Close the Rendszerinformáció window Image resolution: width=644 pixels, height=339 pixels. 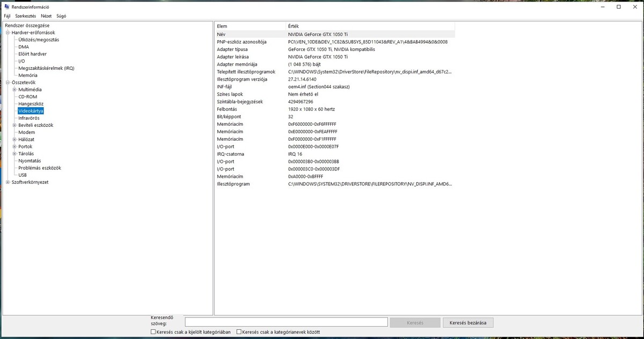pyautogui.click(x=635, y=7)
